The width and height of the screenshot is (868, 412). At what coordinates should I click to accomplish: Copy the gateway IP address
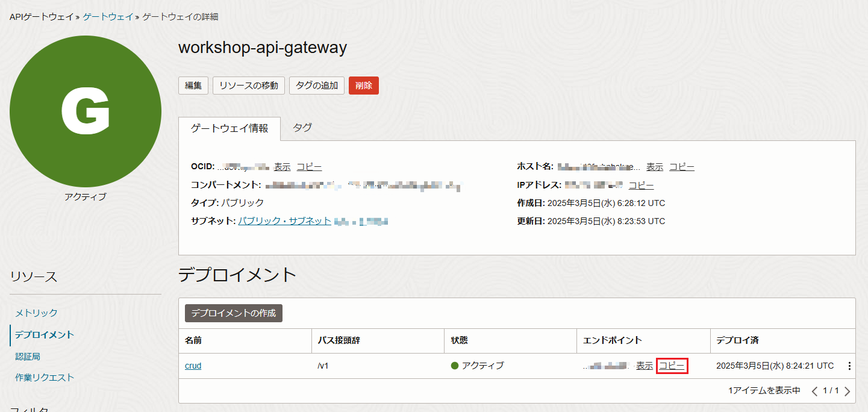pos(642,186)
